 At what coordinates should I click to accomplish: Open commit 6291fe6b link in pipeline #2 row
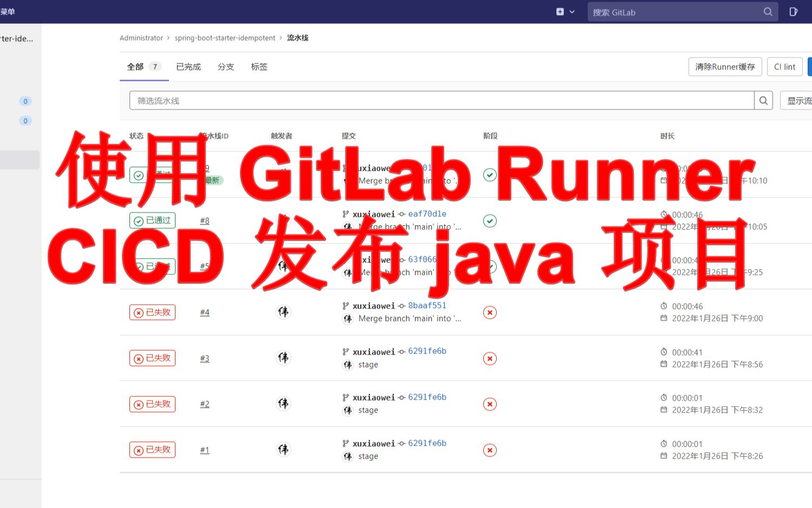click(x=427, y=397)
